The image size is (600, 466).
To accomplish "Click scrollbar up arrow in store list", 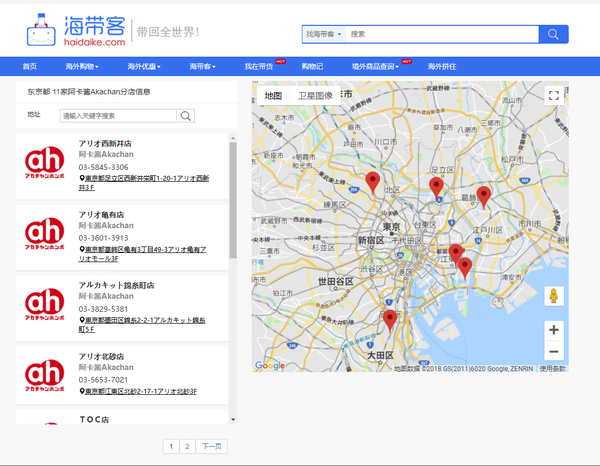I will (233, 138).
